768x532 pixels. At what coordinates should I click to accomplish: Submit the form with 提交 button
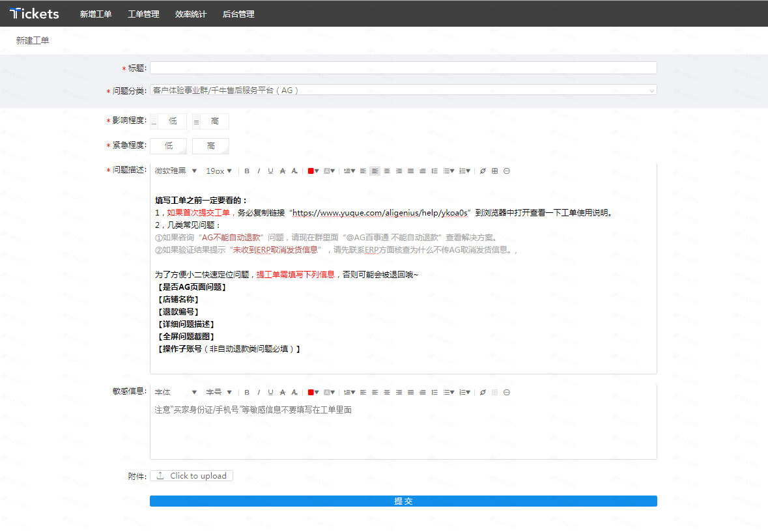[403, 501]
